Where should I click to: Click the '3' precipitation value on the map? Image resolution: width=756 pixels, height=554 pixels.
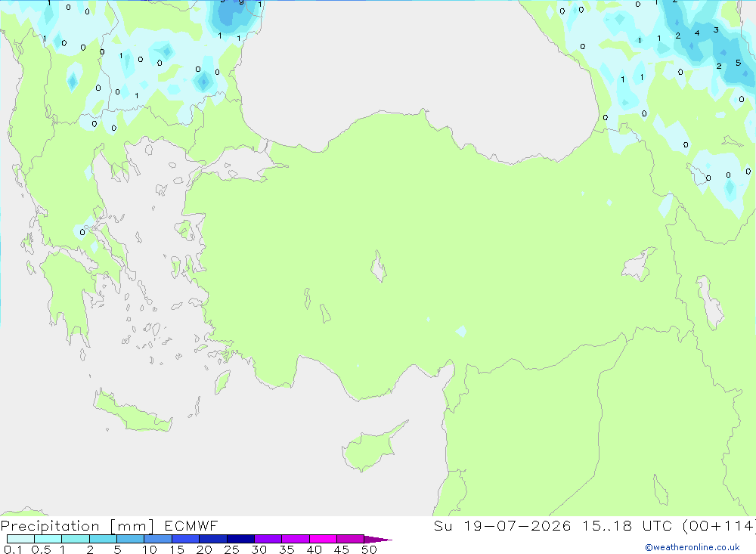click(x=716, y=30)
